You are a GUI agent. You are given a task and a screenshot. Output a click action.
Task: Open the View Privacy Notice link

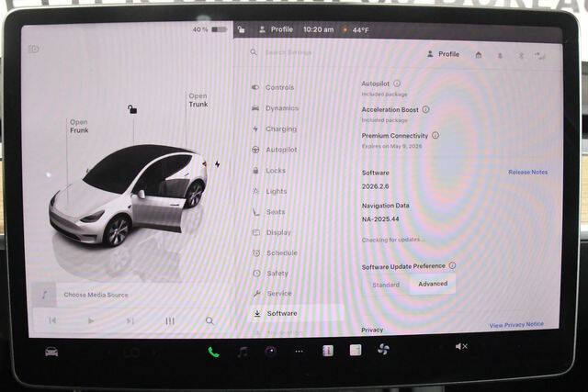pos(516,325)
